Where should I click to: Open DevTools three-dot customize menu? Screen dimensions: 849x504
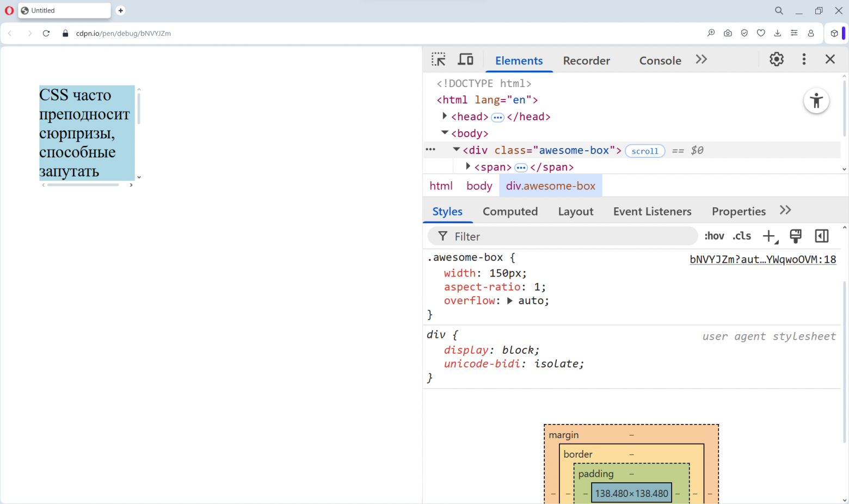(804, 59)
